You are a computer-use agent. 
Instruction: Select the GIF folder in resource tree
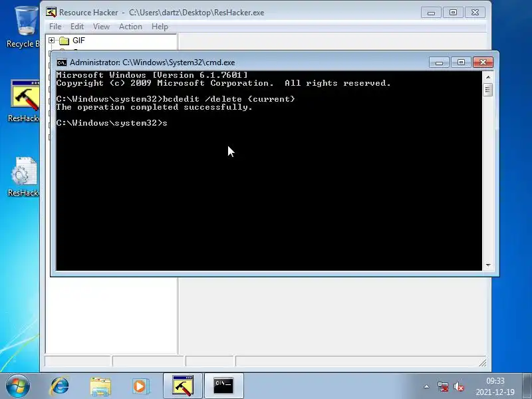coord(72,41)
